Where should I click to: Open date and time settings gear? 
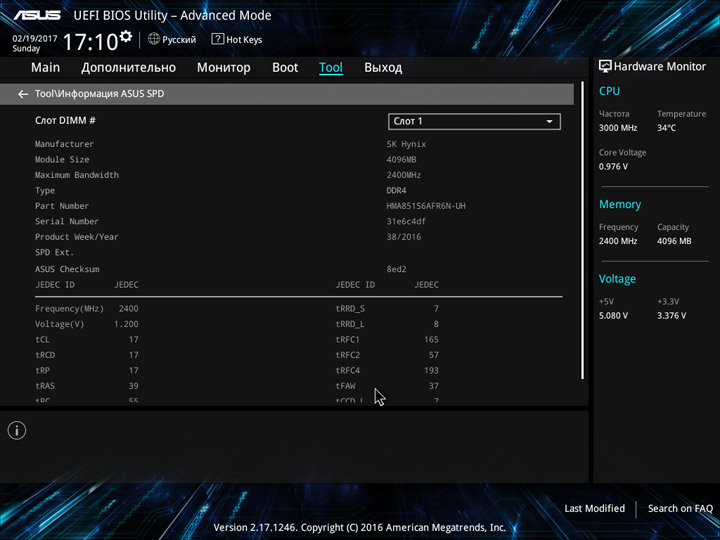(x=125, y=36)
